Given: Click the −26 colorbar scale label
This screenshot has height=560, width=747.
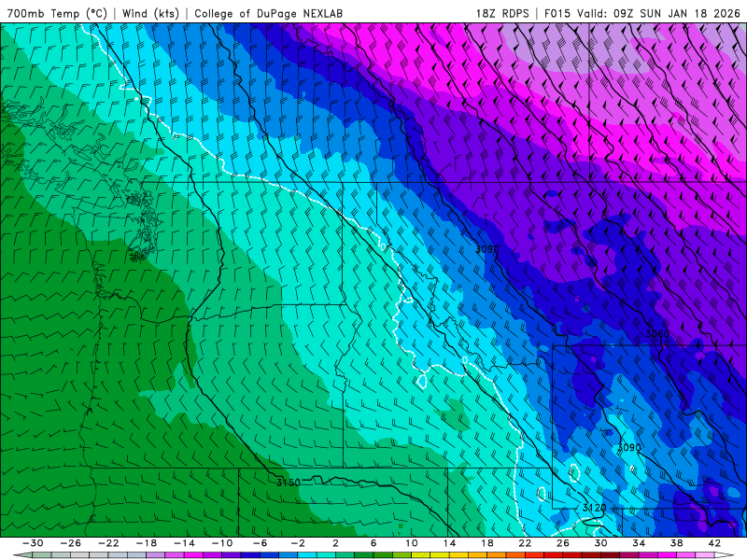Looking at the screenshot, I should tap(71, 543).
